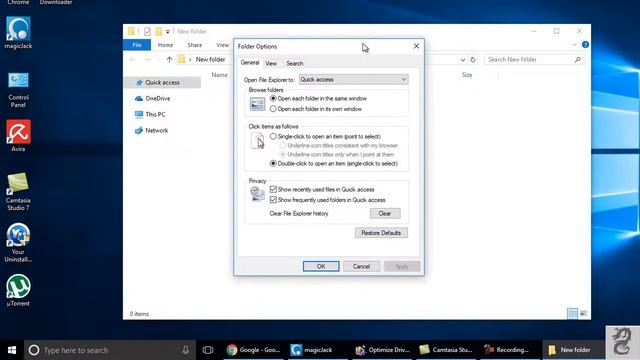
Task: Click the OK button
Action: coord(321,266)
